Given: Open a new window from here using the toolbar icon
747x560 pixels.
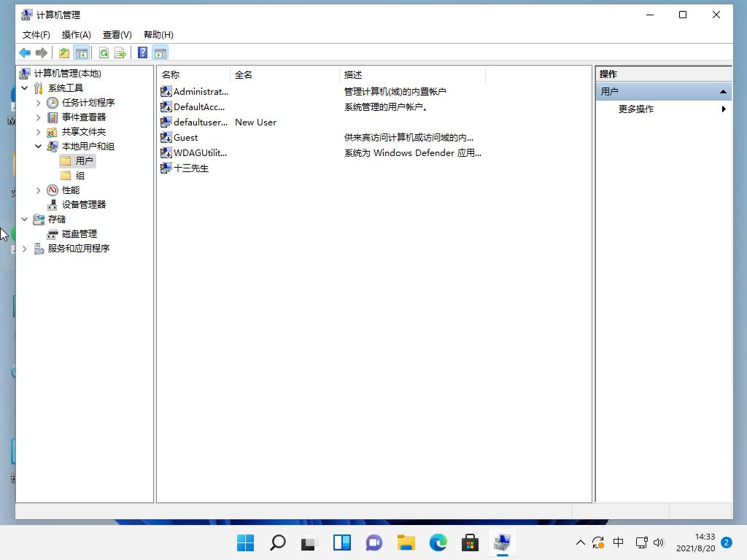Looking at the screenshot, I should [63, 52].
